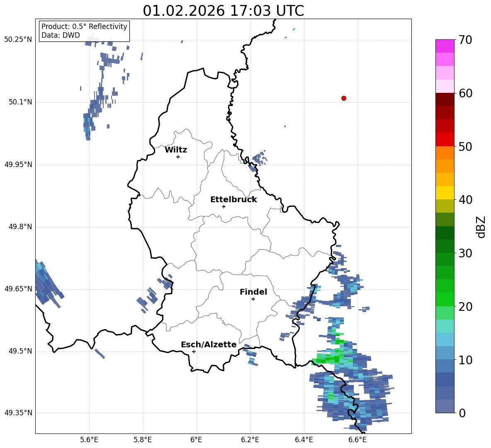
Task: Click the title 01.02.2026 17:03 UTC
Action: click(223, 11)
